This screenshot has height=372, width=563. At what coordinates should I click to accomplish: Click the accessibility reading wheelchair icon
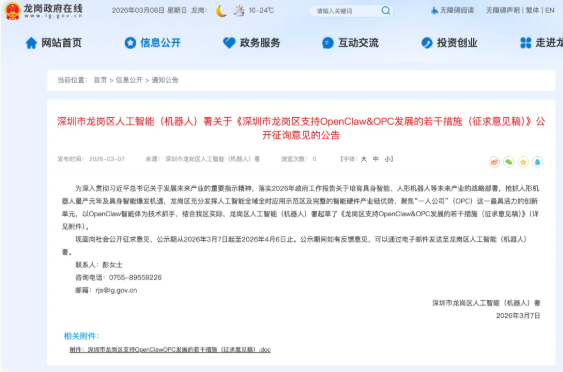tap(434, 10)
